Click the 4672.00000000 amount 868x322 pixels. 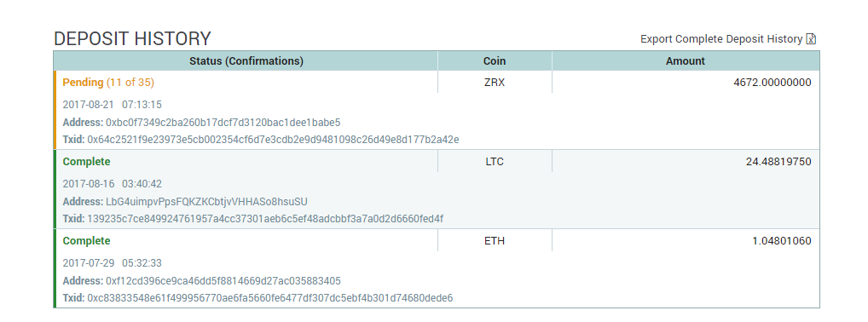[x=773, y=83]
